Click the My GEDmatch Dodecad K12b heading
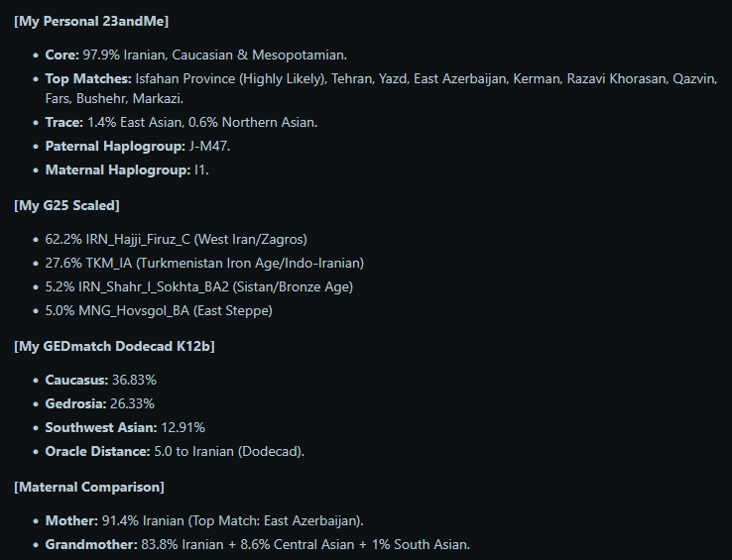This screenshot has height=560, width=732. pos(114,346)
